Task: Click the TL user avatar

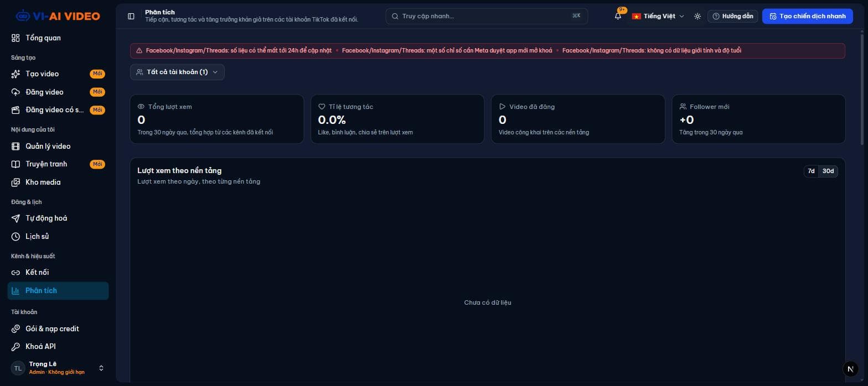Action: click(x=18, y=368)
